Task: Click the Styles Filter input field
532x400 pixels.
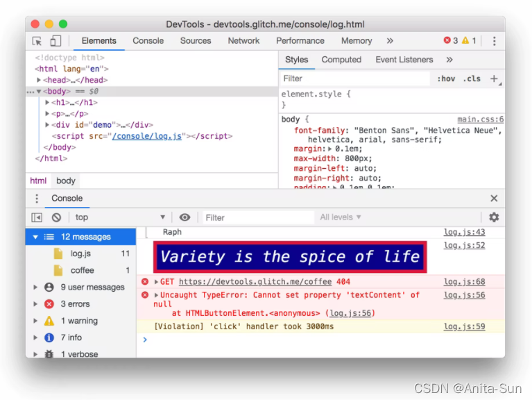Action: 355,78
